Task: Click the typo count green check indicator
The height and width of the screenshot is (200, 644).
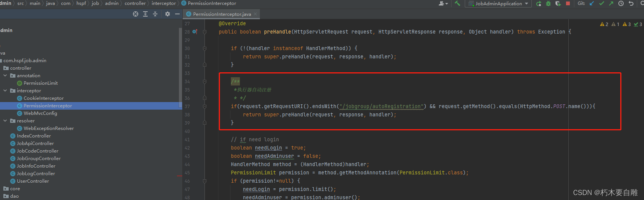Action: click(638, 24)
